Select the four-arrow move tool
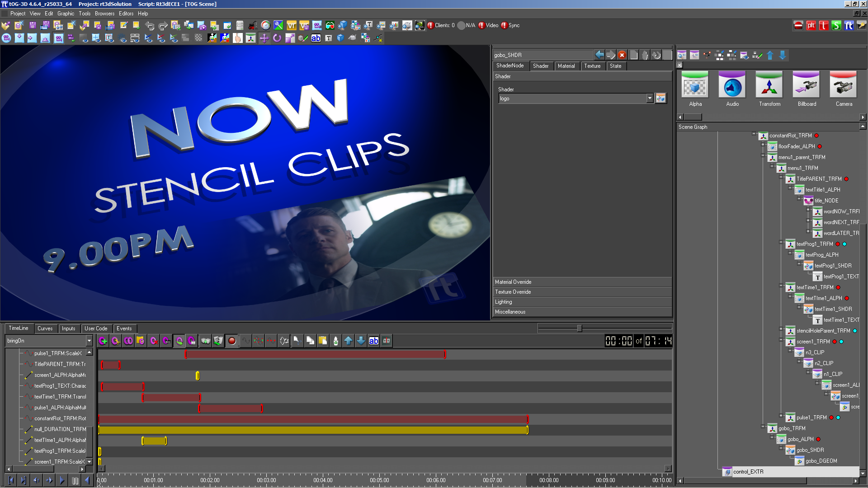868x488 pixels. [x=264, y=38]
